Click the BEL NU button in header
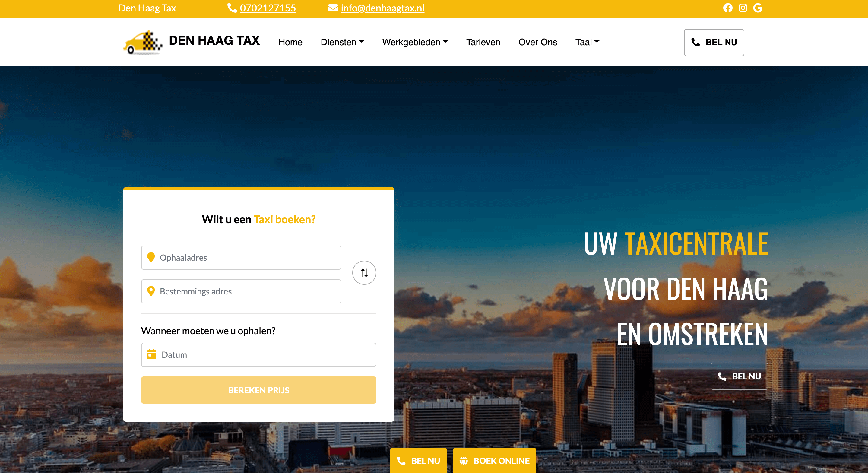The width and height of the screenshot is (868, 473). (714, 42)
